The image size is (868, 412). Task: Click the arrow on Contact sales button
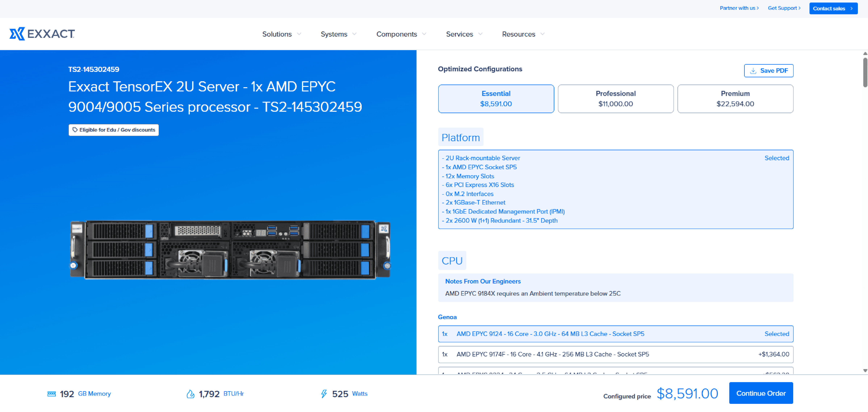852,9
